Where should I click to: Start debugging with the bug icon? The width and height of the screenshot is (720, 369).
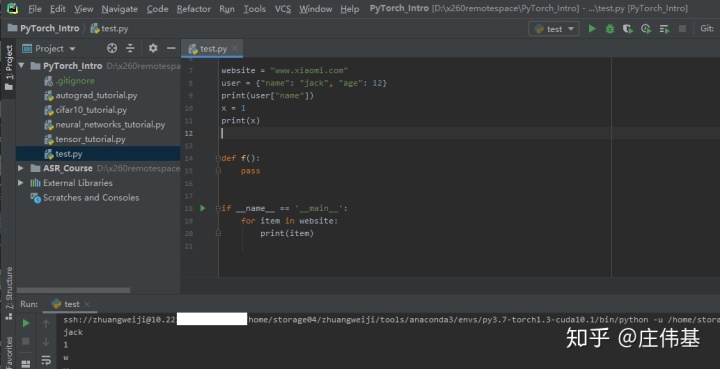pos(610,29)
